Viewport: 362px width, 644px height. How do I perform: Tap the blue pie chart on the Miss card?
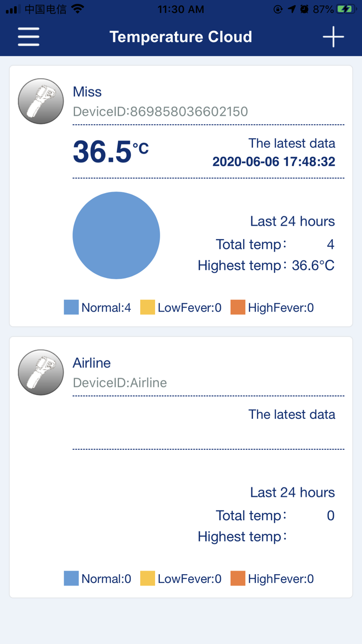(x=116, y=235)
